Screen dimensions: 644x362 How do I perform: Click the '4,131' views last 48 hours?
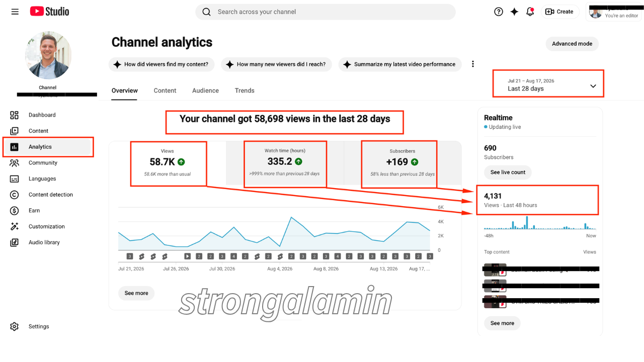click(493, 196)
